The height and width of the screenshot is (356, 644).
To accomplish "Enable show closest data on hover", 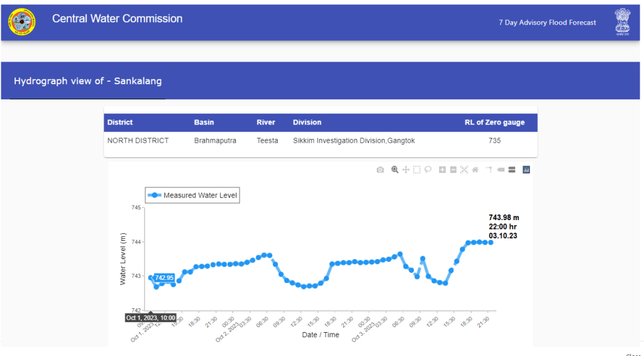I will pos(501,170).
